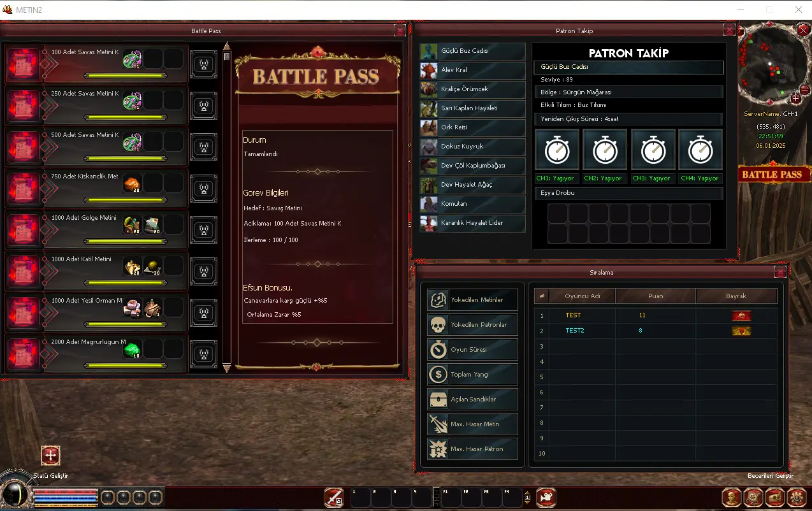Close the Sıralama window
The image size is (812, 511).
pyautogui.click(x=780, y=273)
